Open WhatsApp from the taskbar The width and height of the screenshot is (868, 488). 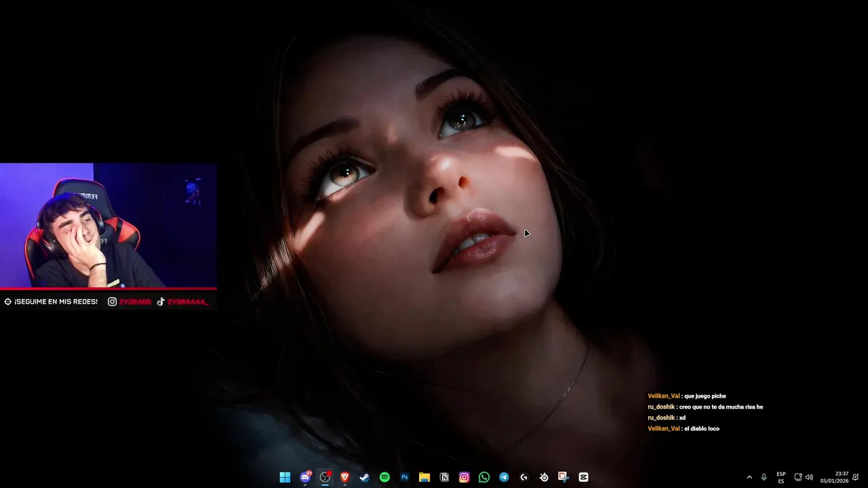coord(484,477)
